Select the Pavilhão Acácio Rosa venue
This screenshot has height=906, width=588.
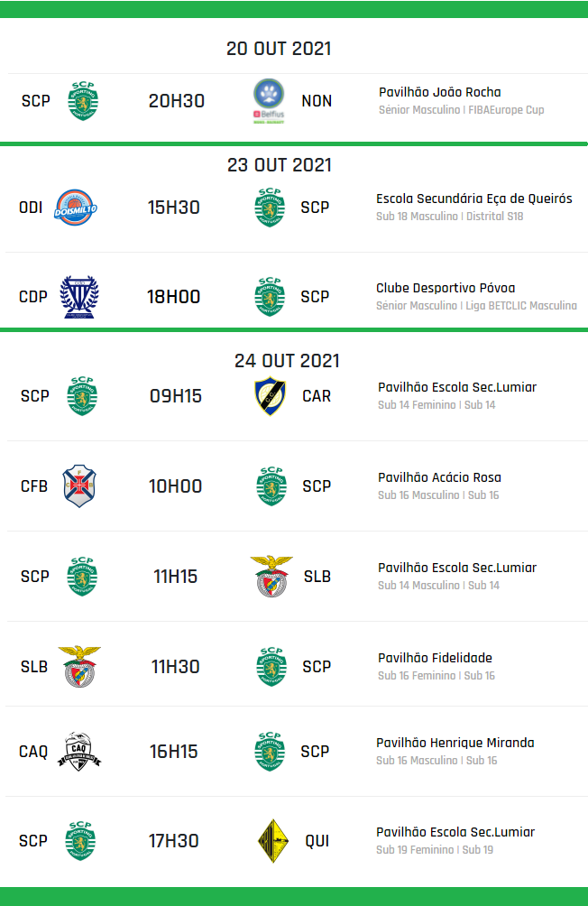coord(439,477)
